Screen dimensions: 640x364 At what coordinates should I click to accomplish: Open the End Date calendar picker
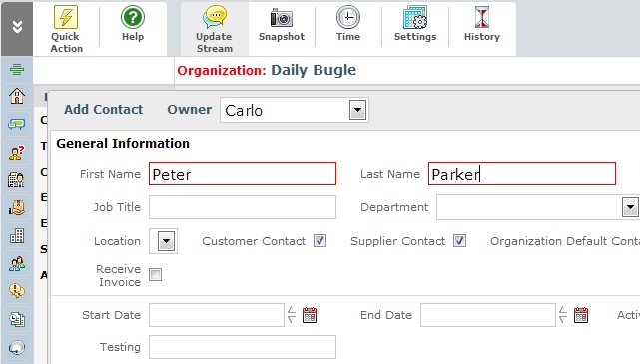[581, 315]
